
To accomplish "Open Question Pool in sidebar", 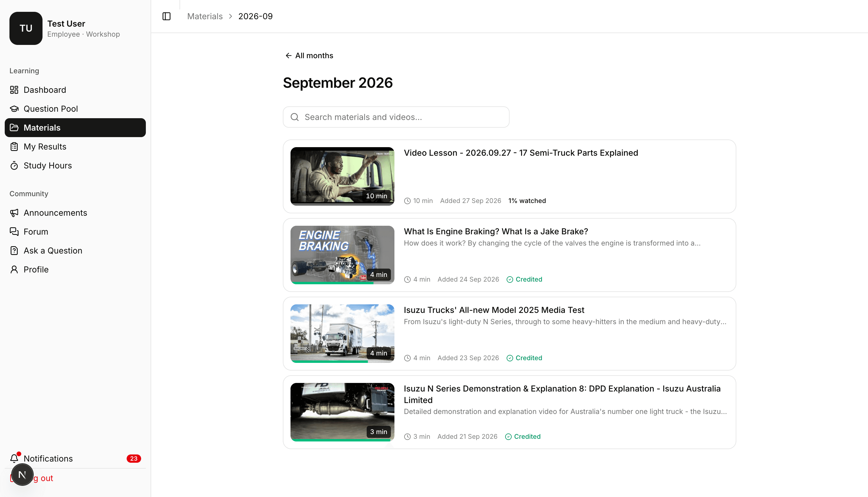I will (x=75, y=109).
